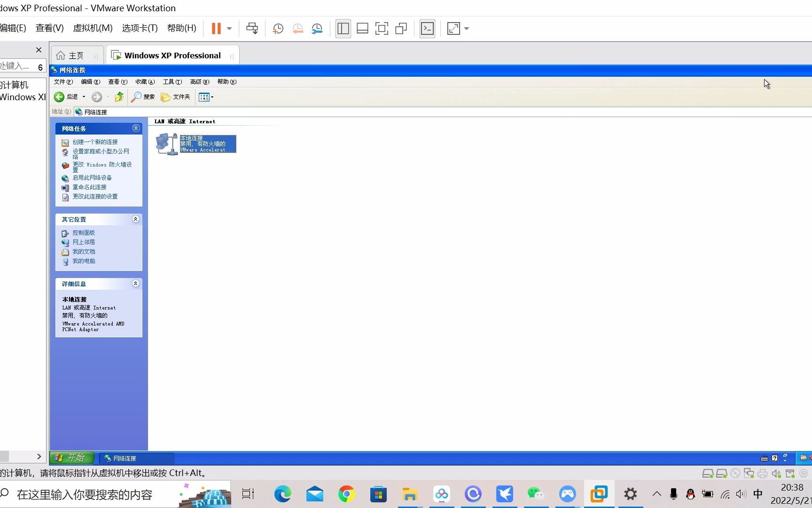Open VMware 虚拟机(M) menu
This screenshot has width=812, height=508.
(93, 28)
